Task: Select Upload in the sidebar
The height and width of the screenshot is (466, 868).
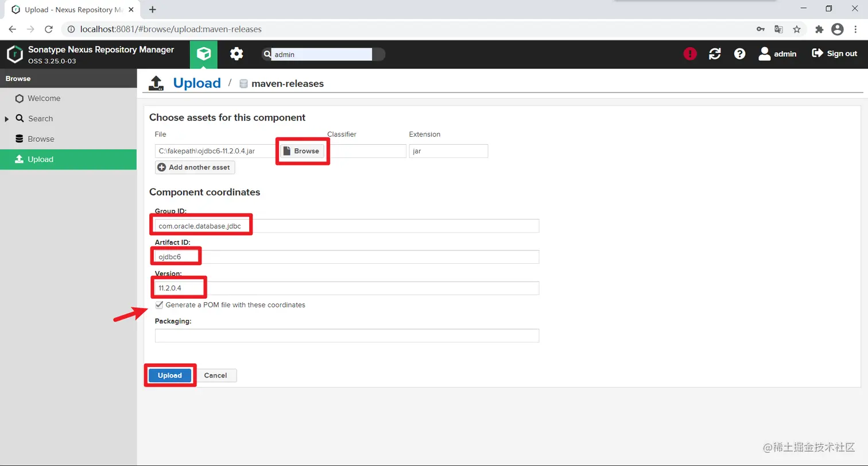Action: [68, 159]
